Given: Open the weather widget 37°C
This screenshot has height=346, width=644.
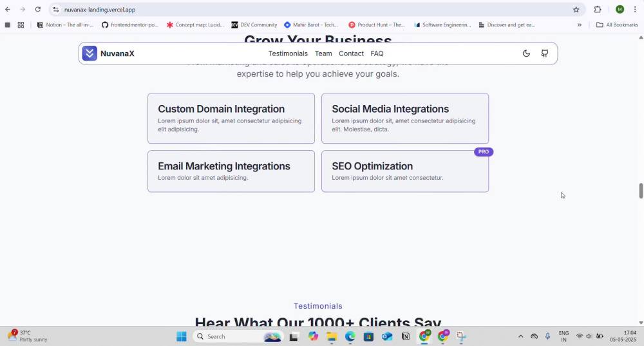Looking at the screenshot, I should pos(28,336).
